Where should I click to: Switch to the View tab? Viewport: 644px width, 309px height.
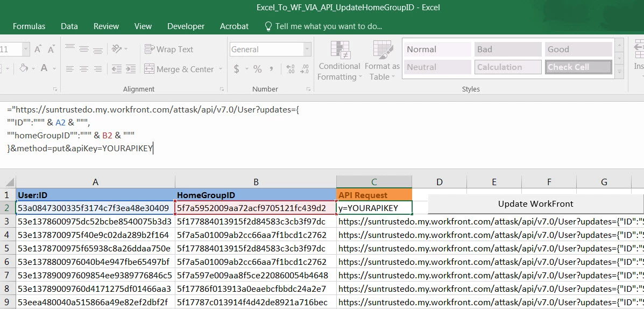(x=143, y=26)
